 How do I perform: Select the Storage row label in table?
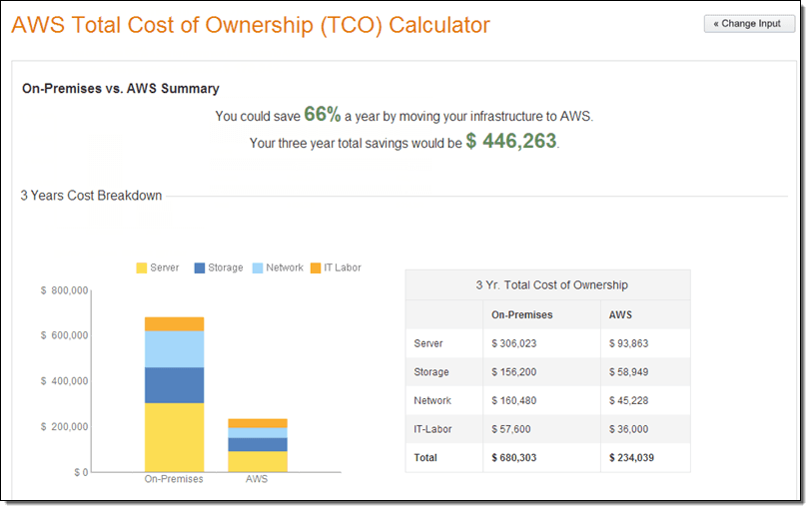[x=431, y=371]
